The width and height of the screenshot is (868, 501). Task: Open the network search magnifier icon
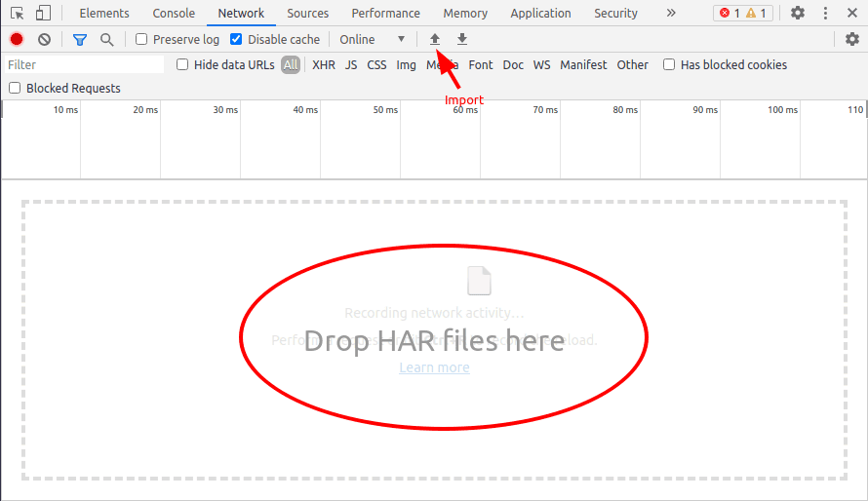[107, 40]
